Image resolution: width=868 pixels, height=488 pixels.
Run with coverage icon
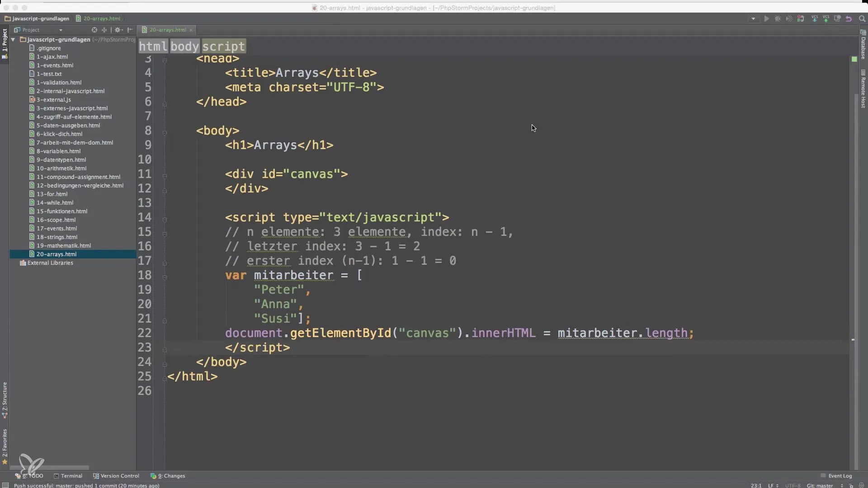point(789,19)
